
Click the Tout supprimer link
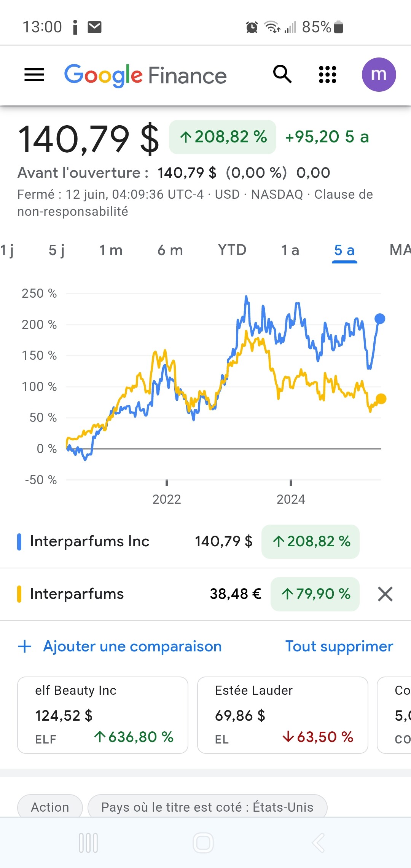[339, 646]
